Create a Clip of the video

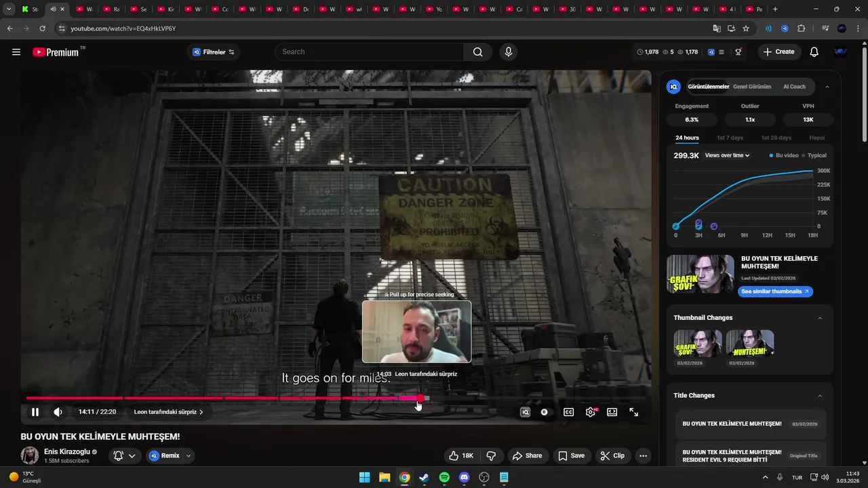tap(612, 455)
